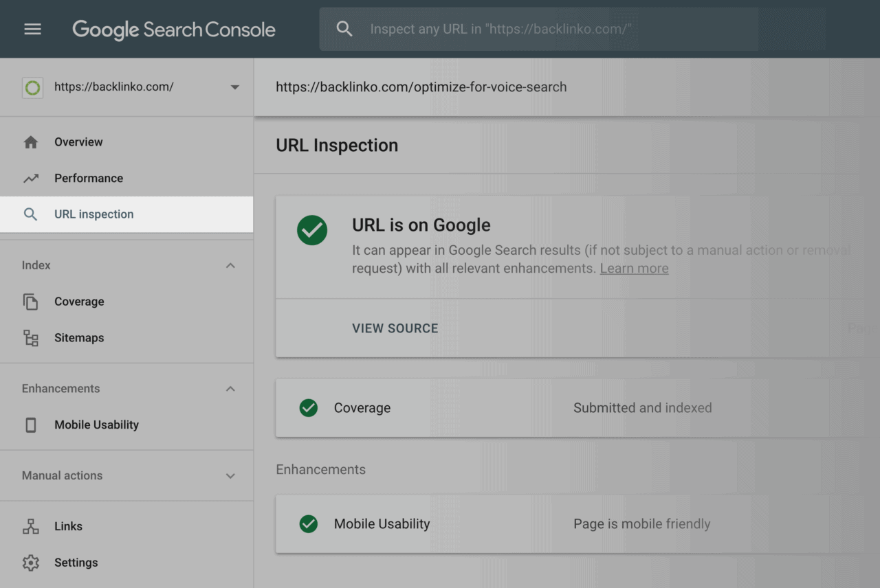Click the VIEW SOURCE button

(x=395, y=328)
